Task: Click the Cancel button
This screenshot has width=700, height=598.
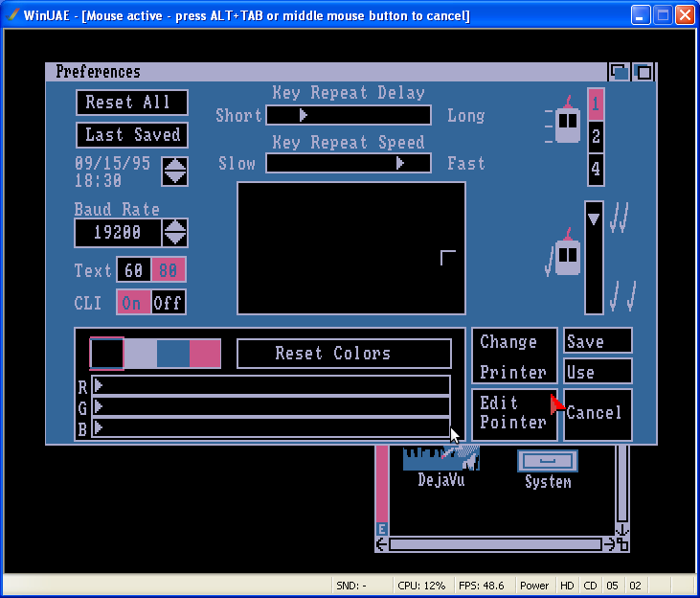Action: (598, 414)
